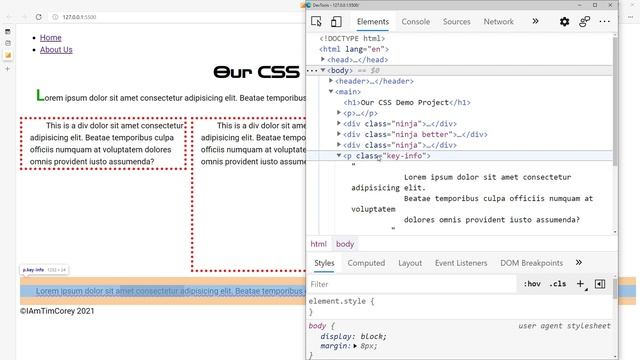
Task: Select the h1 Our CSS Demo Project node
Action: click(x=407, y=102)
